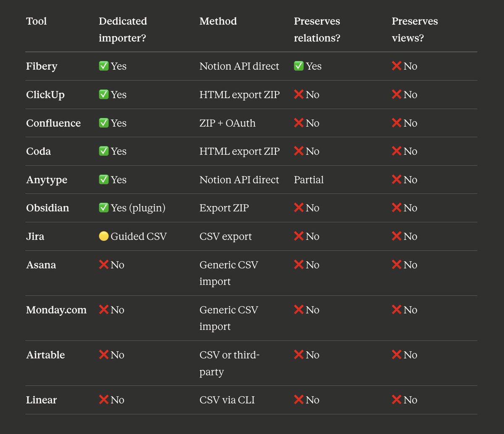
Task: Click Linear's CSV via CLI cell
Action: click(x=227, y=400)
